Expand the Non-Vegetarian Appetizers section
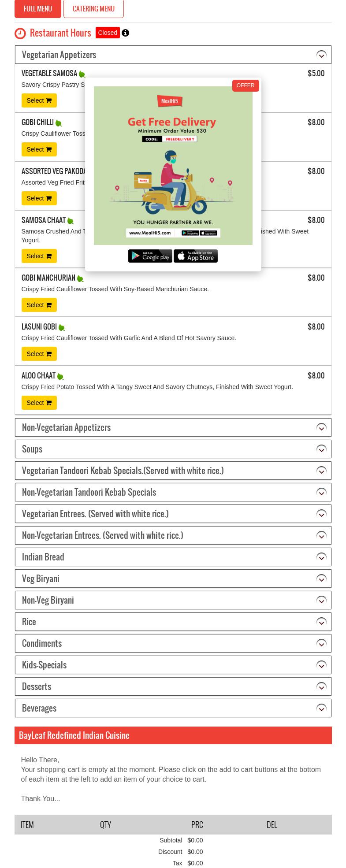346x868 pixels. pos(321,428)
